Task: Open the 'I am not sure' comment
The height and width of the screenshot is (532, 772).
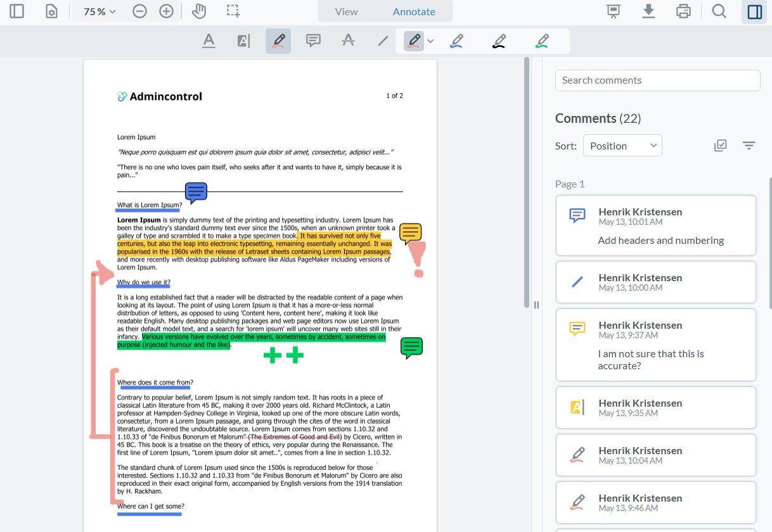Action: pyautogui.click(x=656, y=345)
